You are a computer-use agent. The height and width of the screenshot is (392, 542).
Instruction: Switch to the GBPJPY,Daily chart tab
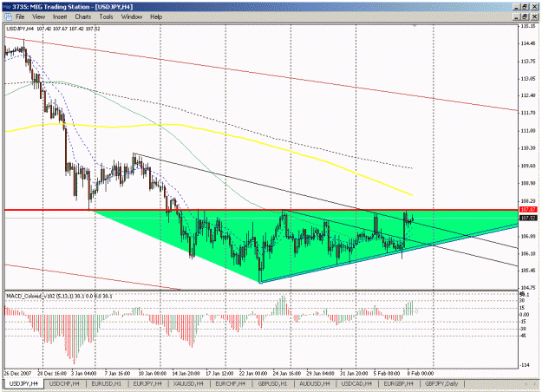(x=441, y=383)
